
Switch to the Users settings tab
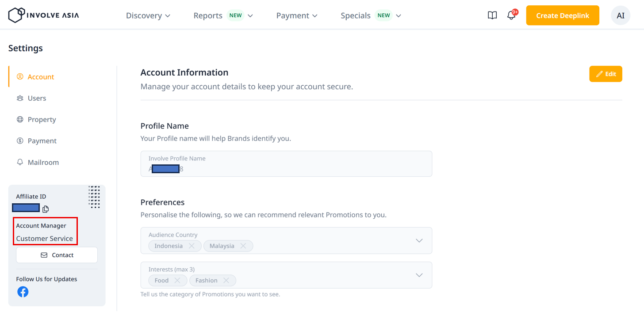point(37,98)
